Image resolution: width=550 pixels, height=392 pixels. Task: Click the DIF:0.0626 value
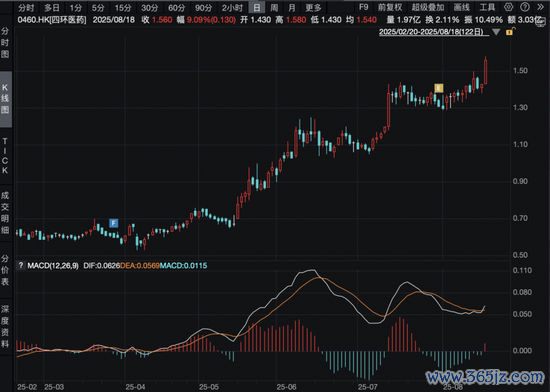click(x=102, y=265)
